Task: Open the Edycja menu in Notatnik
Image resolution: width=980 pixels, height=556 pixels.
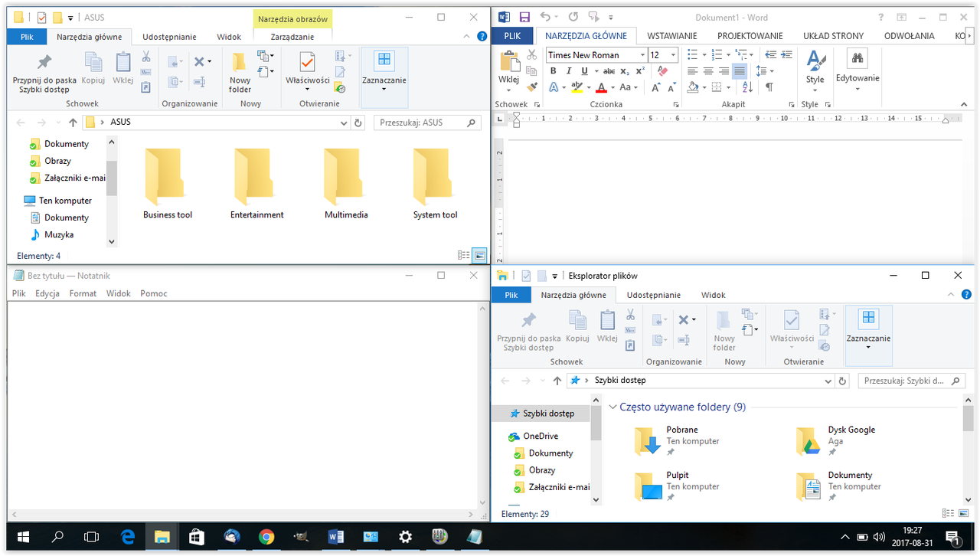Action: [47, 293]
